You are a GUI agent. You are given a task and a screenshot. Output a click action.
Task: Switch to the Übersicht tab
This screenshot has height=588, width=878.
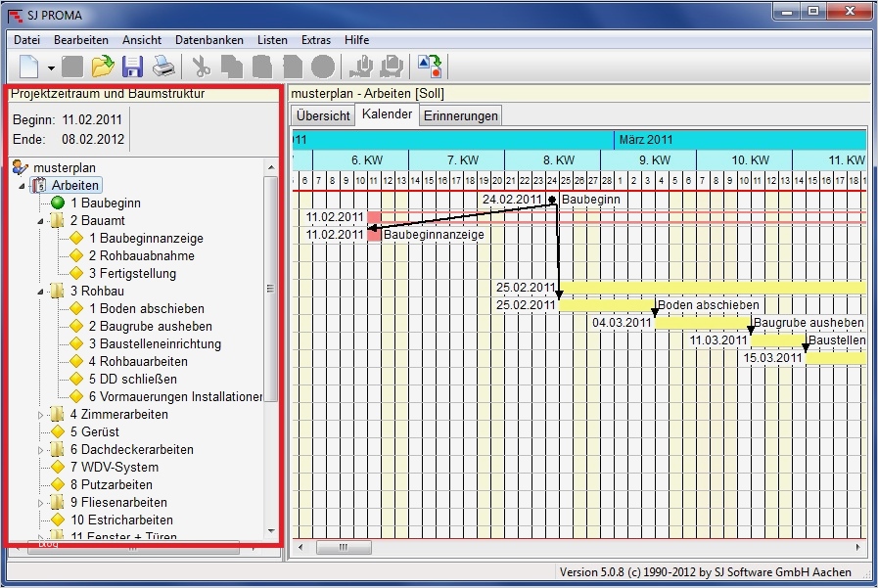coord(323,115)
